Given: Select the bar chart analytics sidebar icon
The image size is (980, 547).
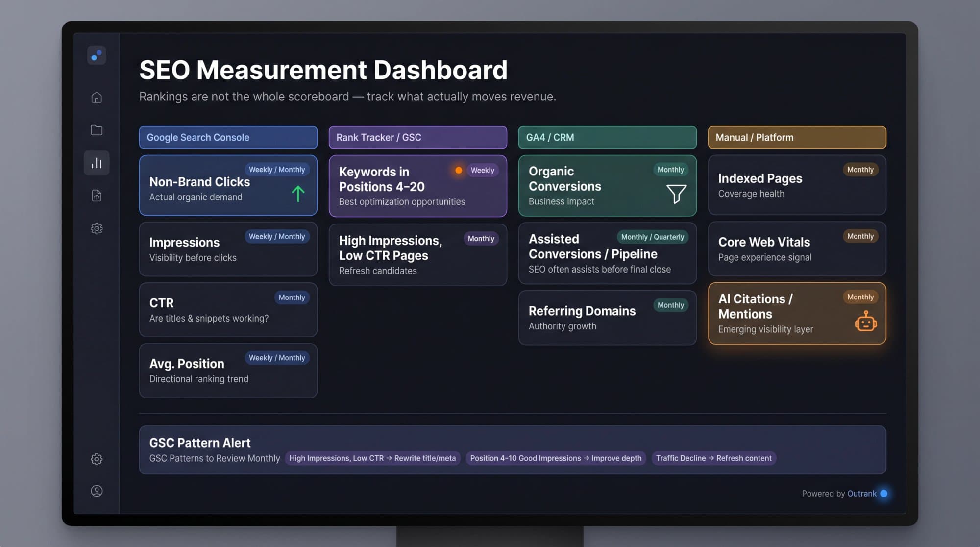Looking at the screenshot, I should point(97,163).
